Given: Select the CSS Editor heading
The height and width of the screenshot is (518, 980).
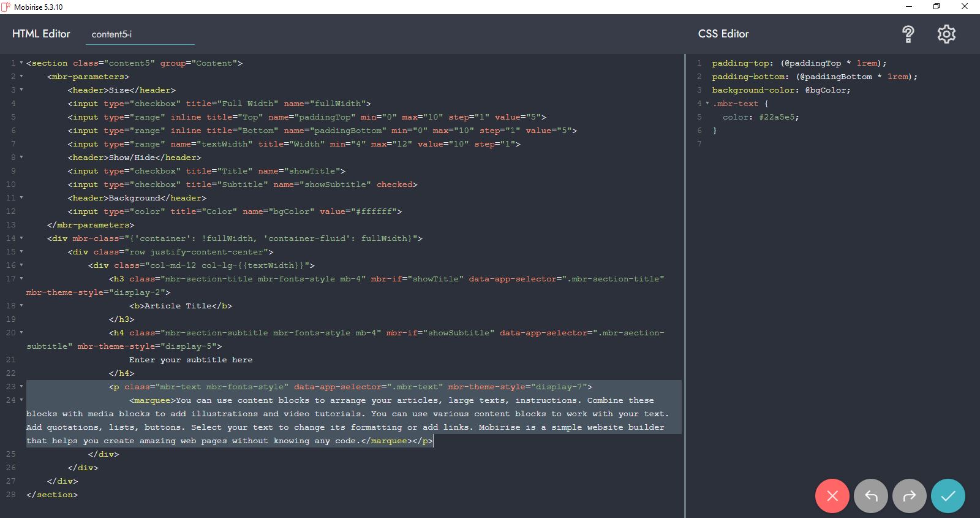Looking at the screenshot, I should click(x=723, y=34).
